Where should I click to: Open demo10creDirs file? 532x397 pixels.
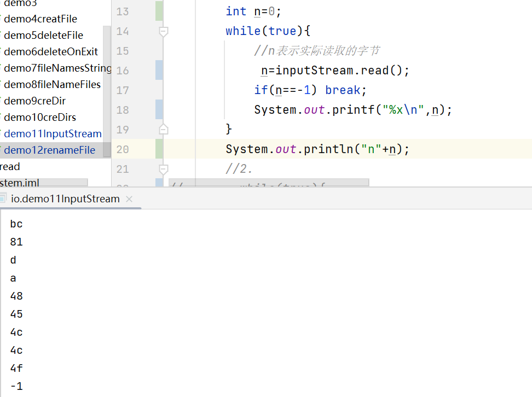[40, 118]
